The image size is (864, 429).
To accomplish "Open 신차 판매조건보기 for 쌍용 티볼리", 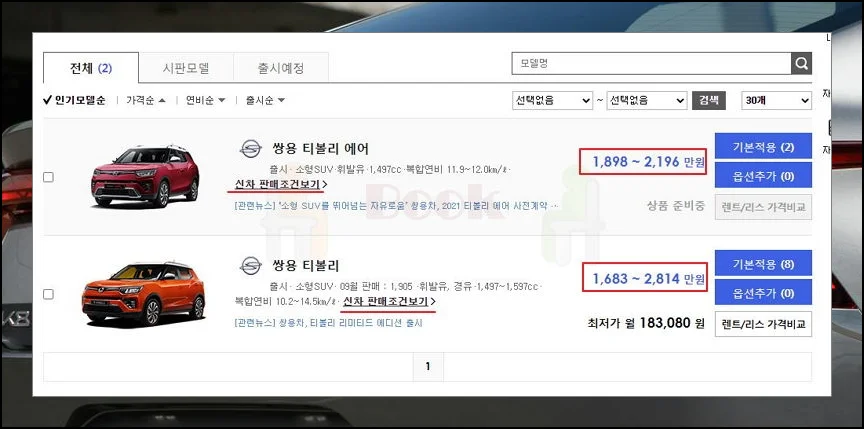I will [389, 301].
